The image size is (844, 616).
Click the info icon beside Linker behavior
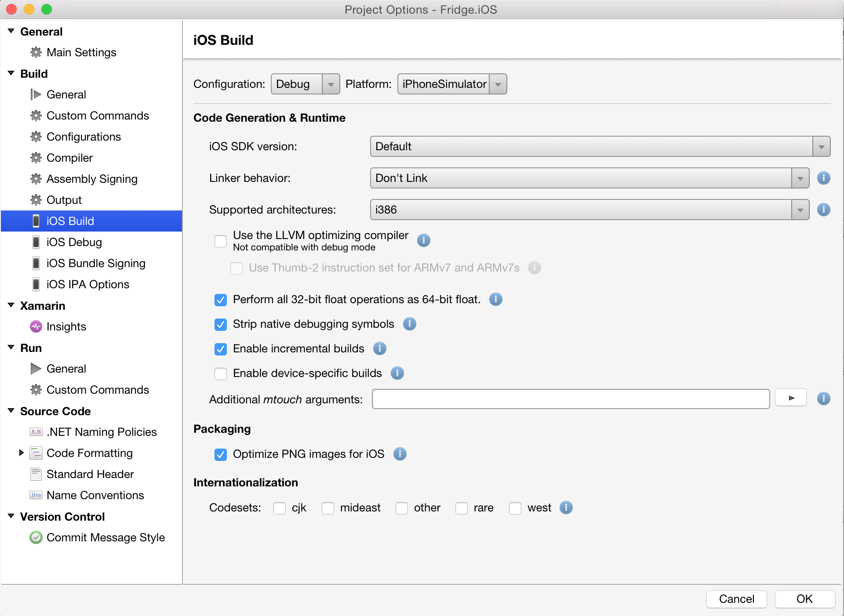(824, 178)
